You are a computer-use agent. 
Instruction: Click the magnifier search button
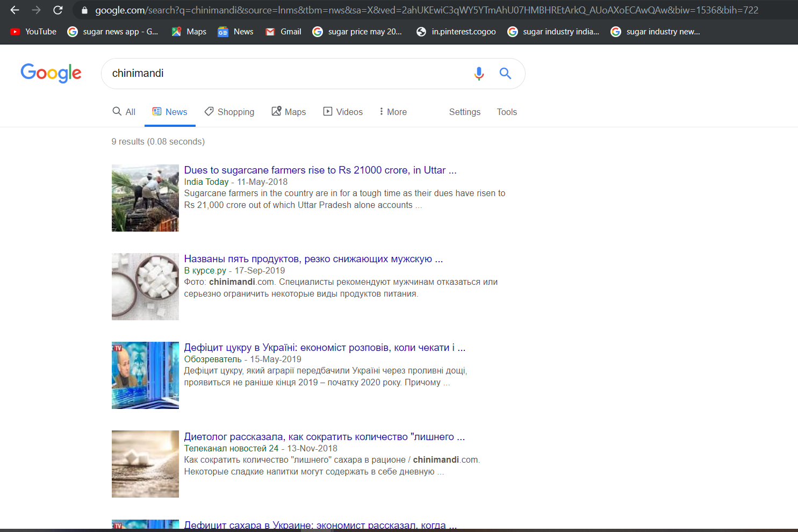pyautogui.click(x=505, y=74)
